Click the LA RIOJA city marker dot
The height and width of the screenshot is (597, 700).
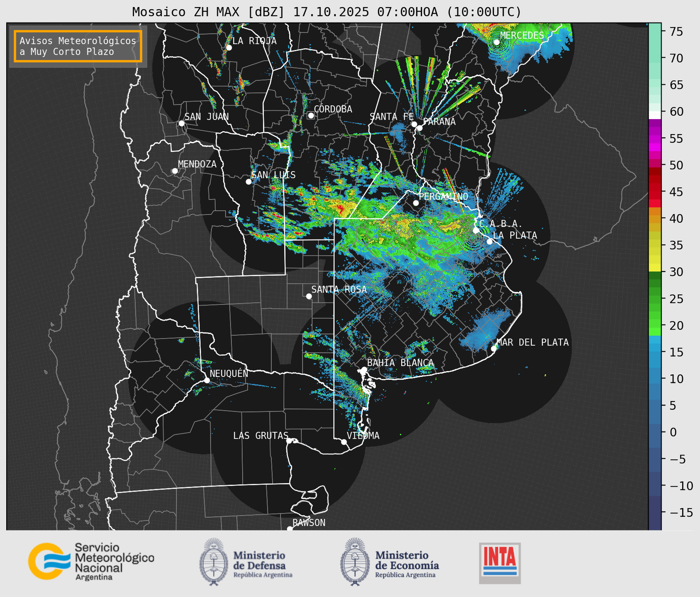[229, 48]
